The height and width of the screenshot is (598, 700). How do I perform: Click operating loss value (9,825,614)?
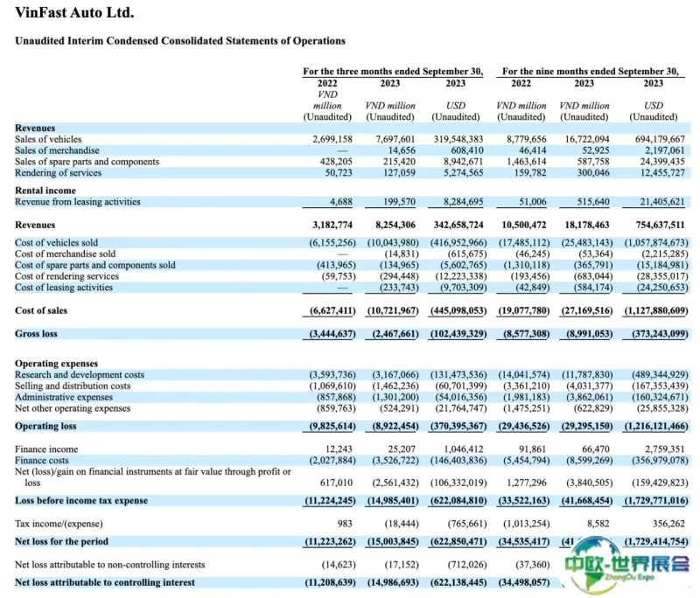coord(332,426)
